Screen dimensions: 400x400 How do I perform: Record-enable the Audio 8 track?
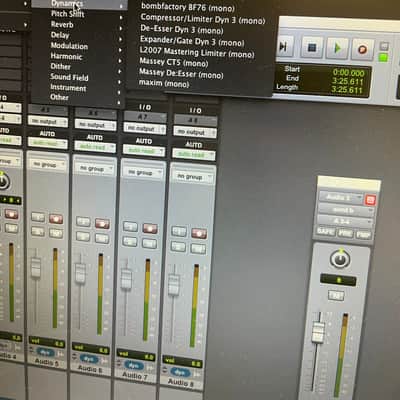(x=199, y=233)
